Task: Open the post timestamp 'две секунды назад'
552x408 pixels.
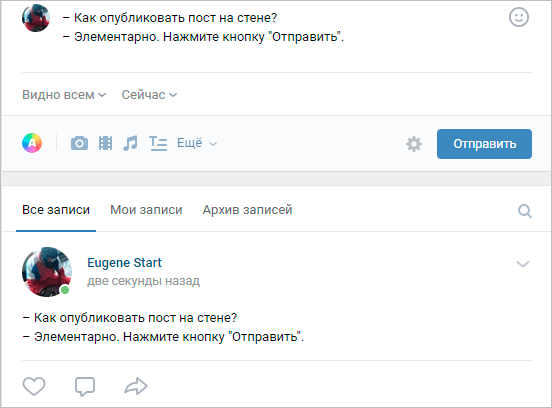Action: pyautogui.click(x=143, y=281)
